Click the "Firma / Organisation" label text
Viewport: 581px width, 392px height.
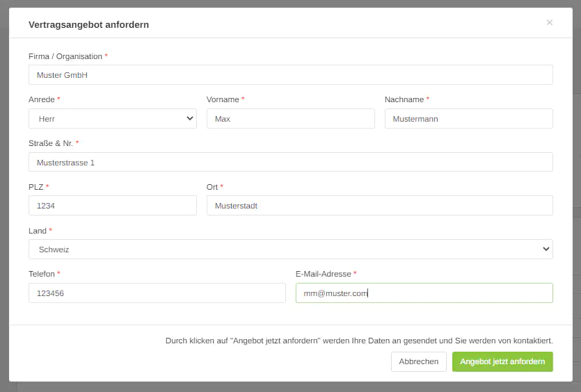pyautogui.click(x=65, y=56)
